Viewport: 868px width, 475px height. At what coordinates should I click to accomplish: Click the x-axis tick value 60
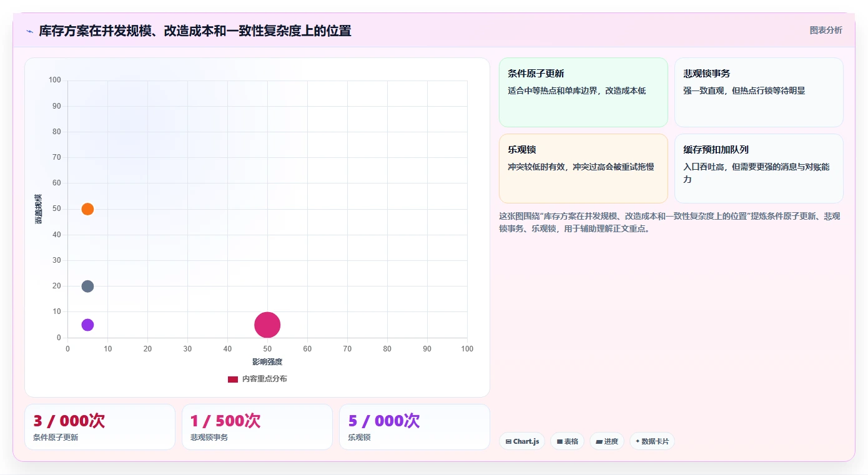(307, 349)
